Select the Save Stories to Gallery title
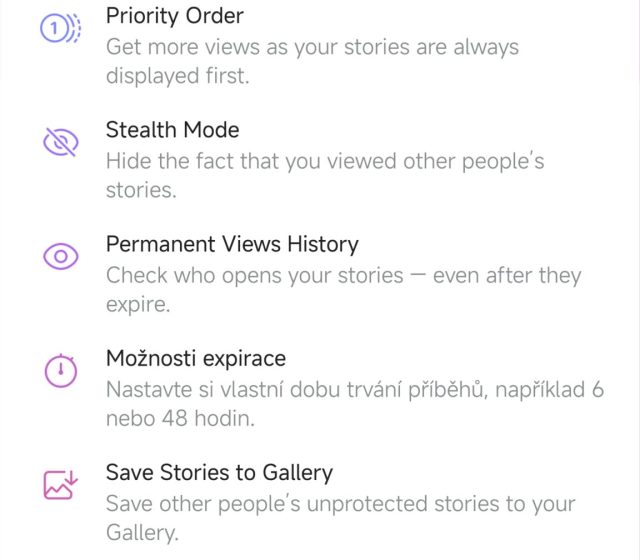This screenshot has width=640, height=560. click(x=219, y=472)
